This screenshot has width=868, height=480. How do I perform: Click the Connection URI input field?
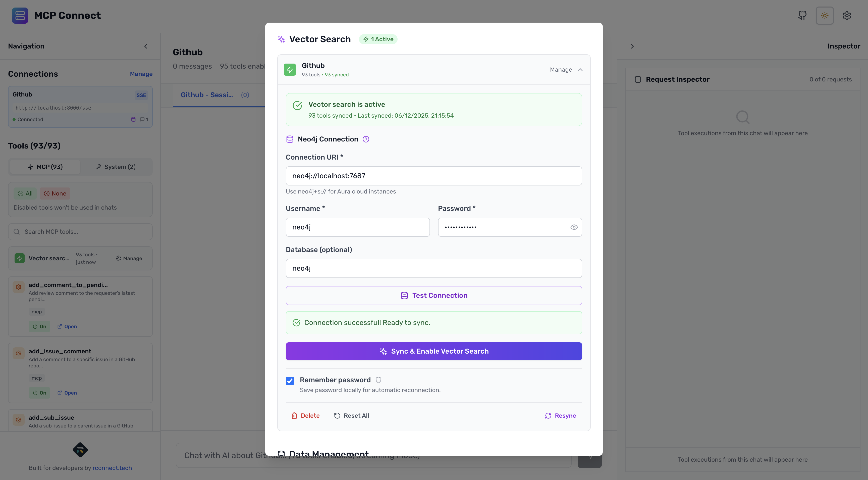(x=434, y=176)
